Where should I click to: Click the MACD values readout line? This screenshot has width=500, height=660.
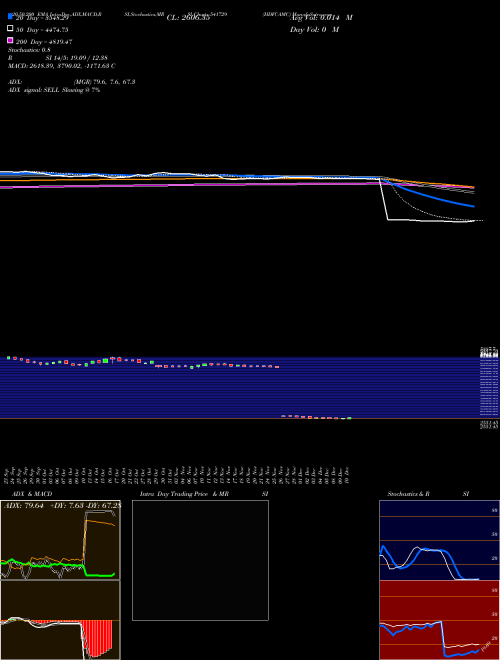click(62, 66)
